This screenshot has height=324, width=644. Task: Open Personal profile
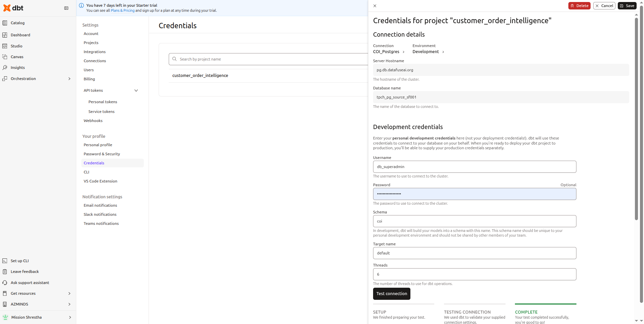click(x=98, y=145)
